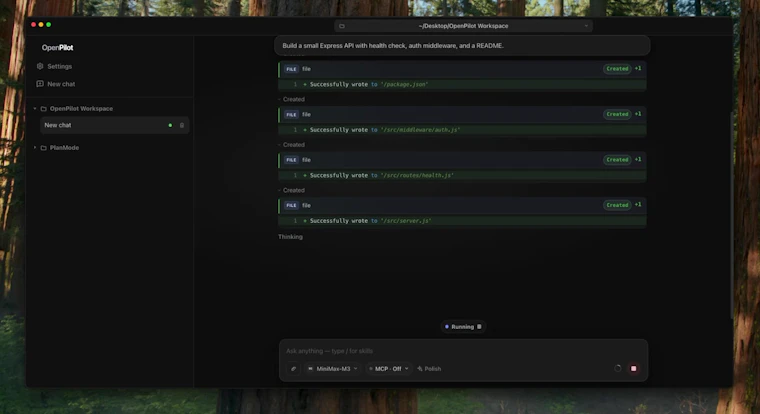The height and width of the screenshot is (414, 760).
Task: Focus the Ask anything input field
Action: click(463, 351)
